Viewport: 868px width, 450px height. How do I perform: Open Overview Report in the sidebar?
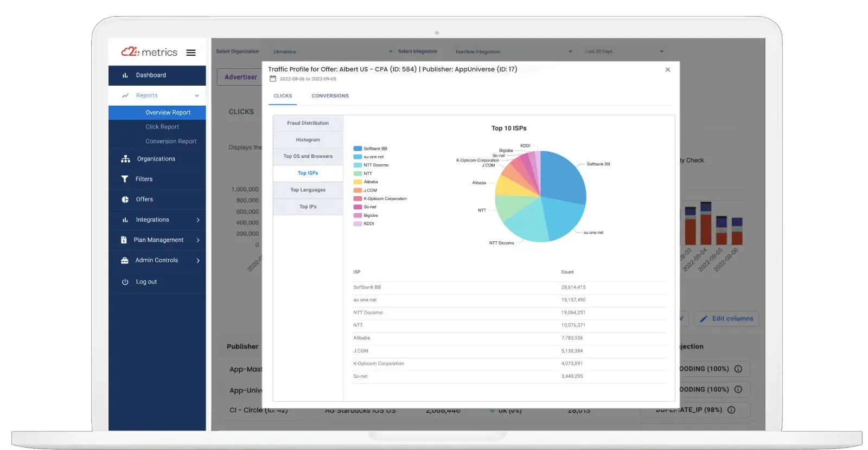[x=157, y=113]
